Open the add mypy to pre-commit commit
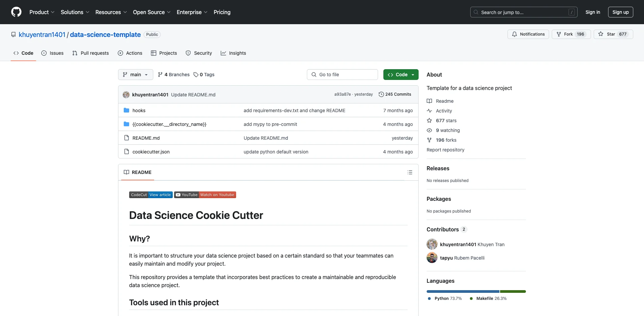 pos(270,124)
